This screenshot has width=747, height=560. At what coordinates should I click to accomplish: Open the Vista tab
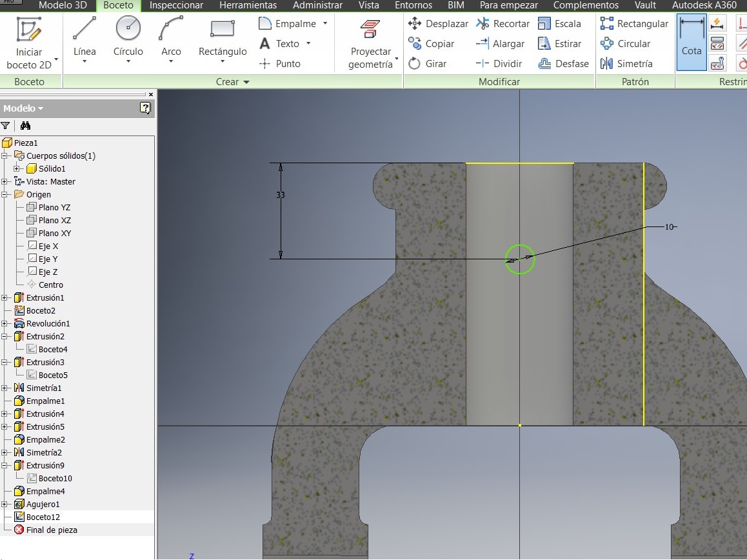(x=369, y=5)
